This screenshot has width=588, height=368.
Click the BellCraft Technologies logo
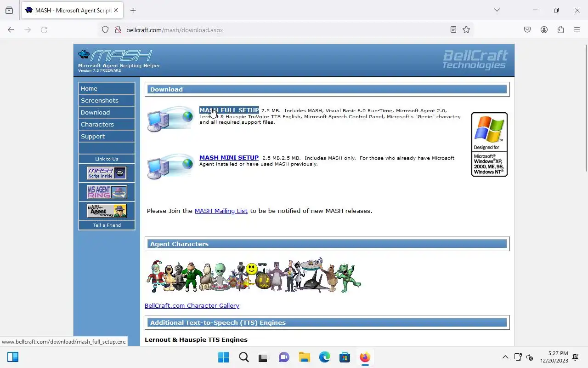475,60
